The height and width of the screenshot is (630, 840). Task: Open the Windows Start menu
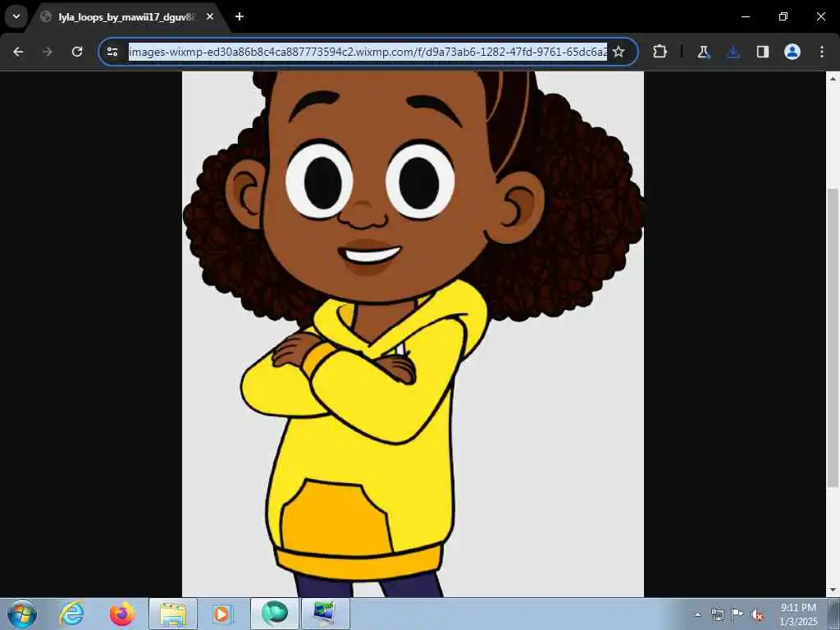(22, 614)
